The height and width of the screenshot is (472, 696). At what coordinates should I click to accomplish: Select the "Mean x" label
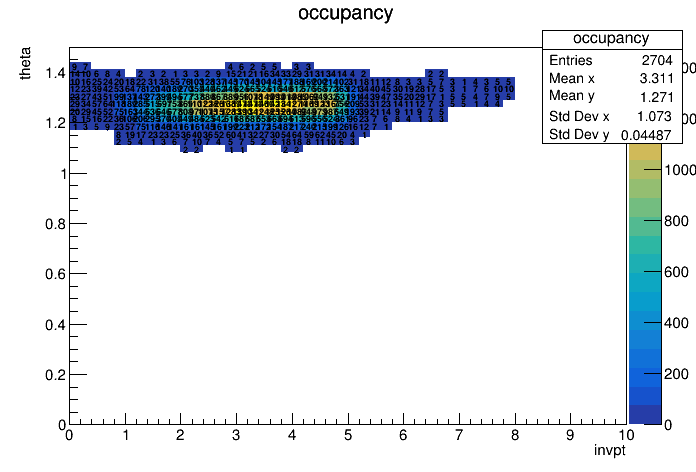[572, 78]
